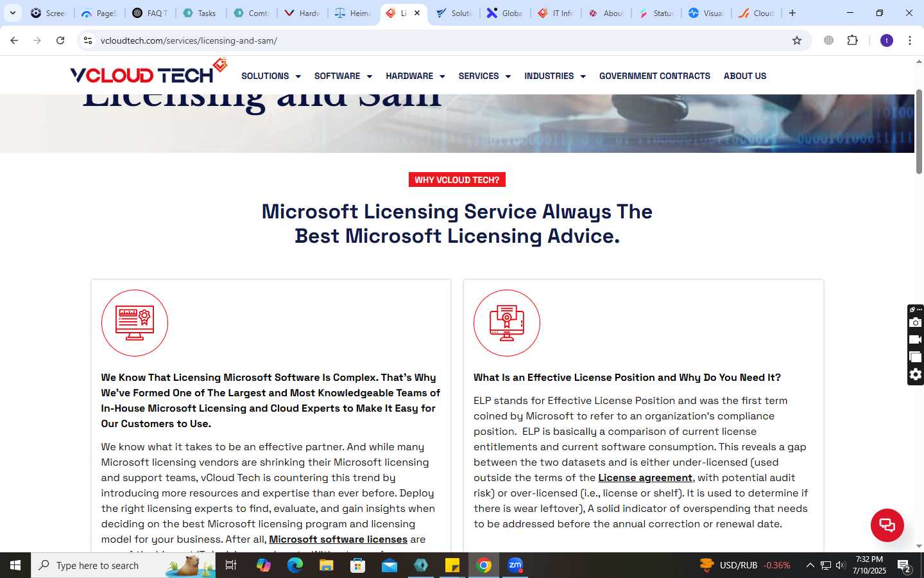Viewport: 924px width, 578px height.
Task: Open the tab search dropdown arrow
Action: pos(12,13)
